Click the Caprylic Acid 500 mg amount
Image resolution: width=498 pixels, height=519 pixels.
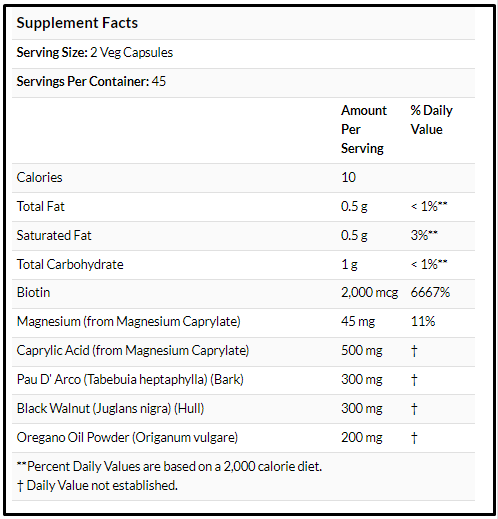coord(362,351)
